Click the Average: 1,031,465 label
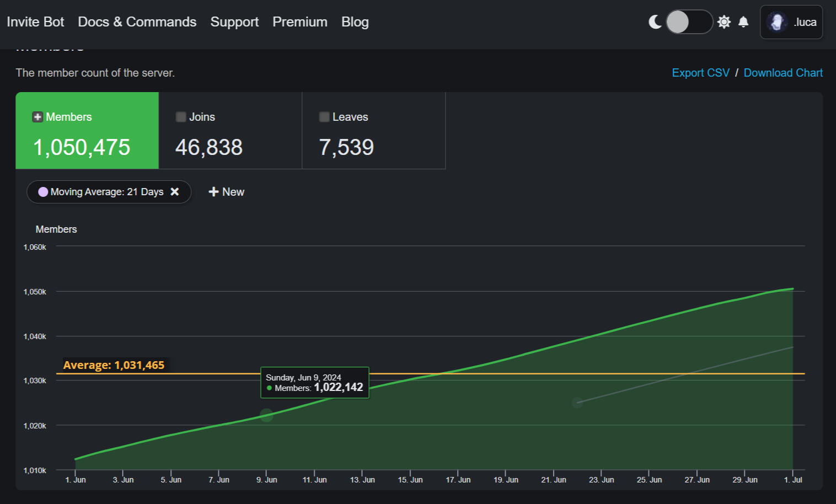 click(x=114, y=365)
